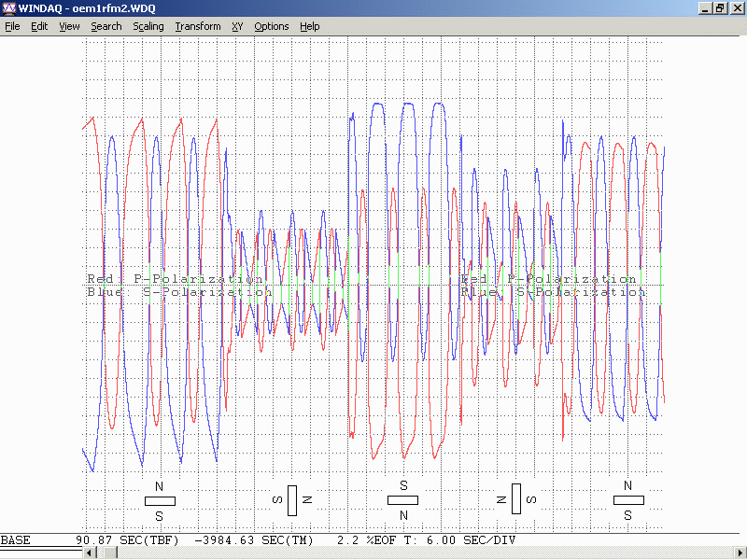Open the Search menu
This screenshot has height=560, width=747.
tap(106, 26)
